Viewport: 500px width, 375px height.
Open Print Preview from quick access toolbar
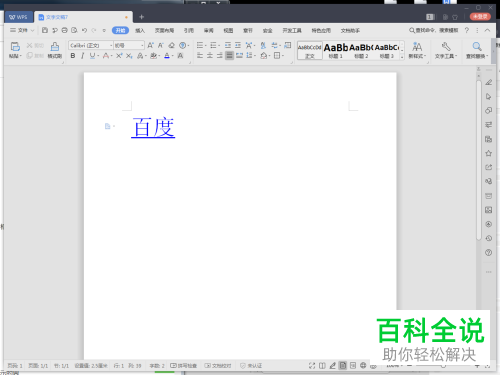(x=74, y=30)
